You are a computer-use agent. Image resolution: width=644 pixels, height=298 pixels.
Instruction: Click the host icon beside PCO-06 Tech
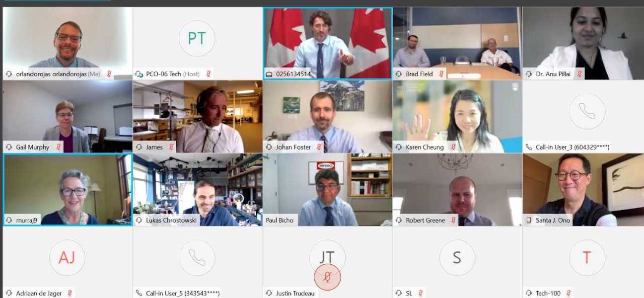click(139, 74)
